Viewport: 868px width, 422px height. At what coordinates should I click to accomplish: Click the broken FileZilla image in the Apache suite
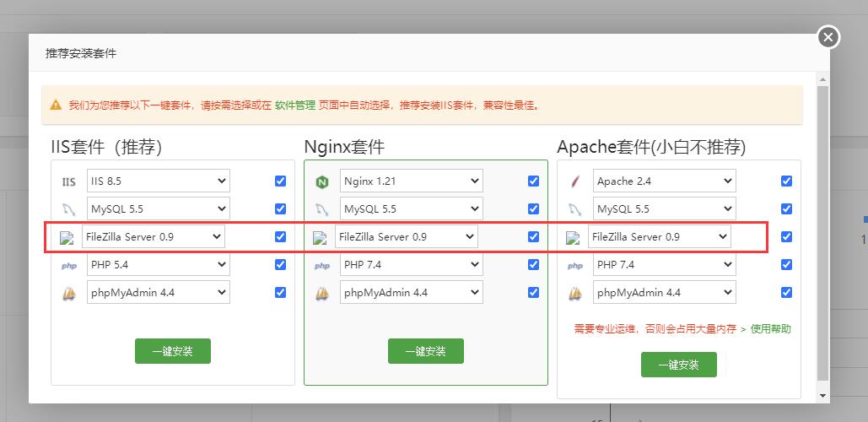(x=573, y=238)
